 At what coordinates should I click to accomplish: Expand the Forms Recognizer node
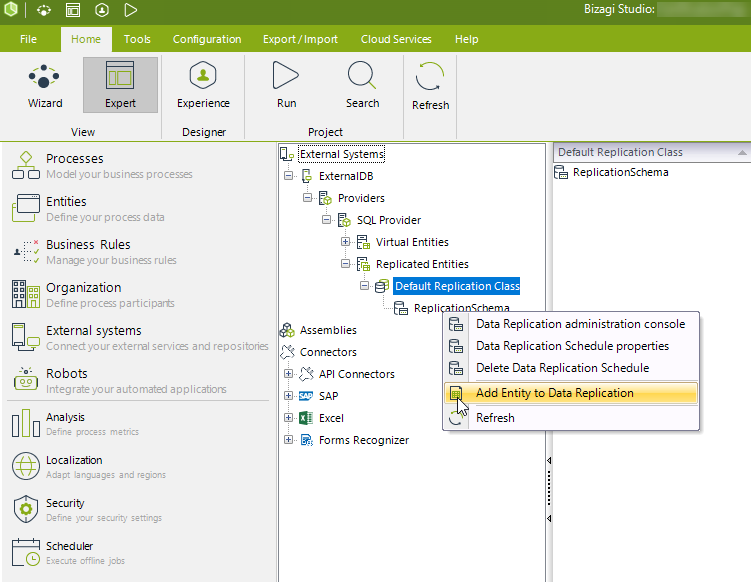[x=288, y=440]
